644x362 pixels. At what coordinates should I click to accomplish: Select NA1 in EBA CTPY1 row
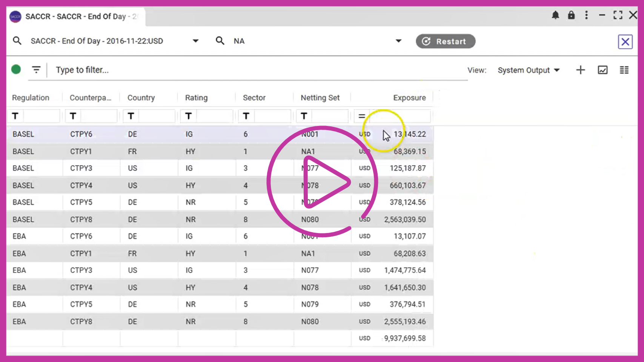point(308,253)
